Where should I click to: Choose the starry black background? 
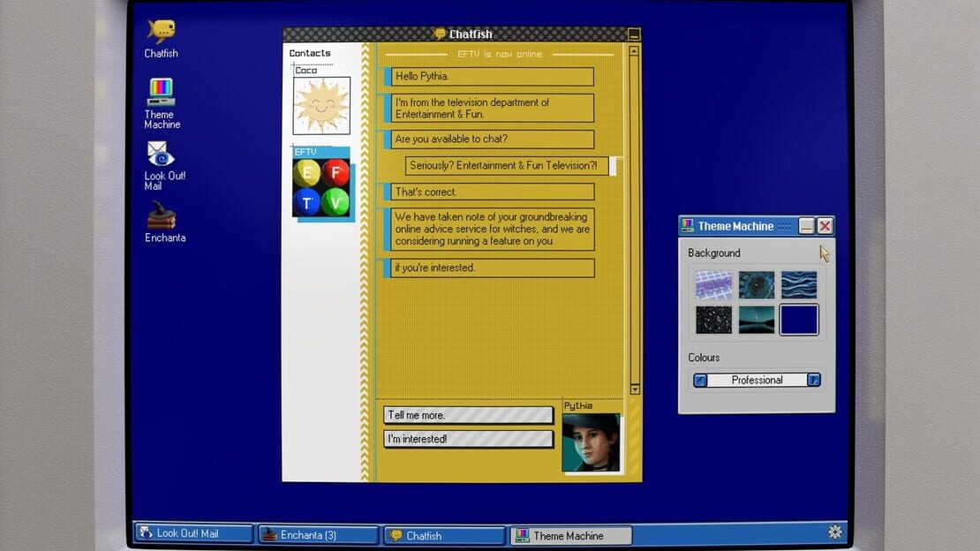tap(713, 320)
